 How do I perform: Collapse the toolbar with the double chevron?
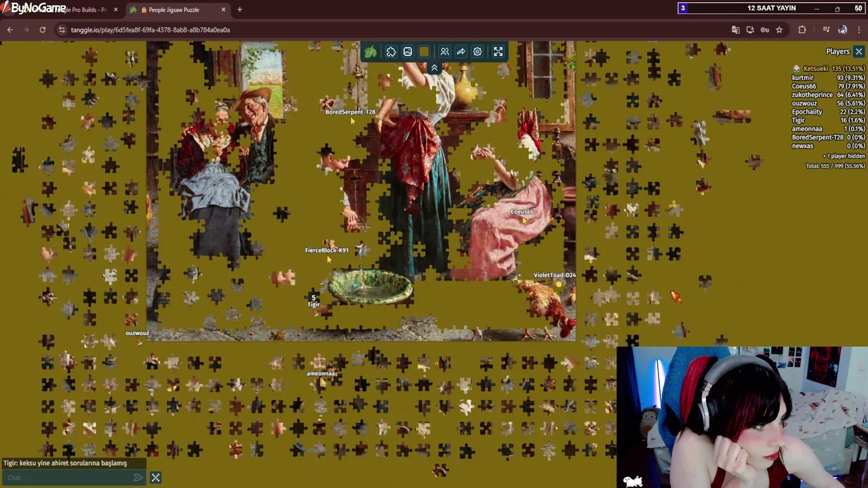[434, 68]
